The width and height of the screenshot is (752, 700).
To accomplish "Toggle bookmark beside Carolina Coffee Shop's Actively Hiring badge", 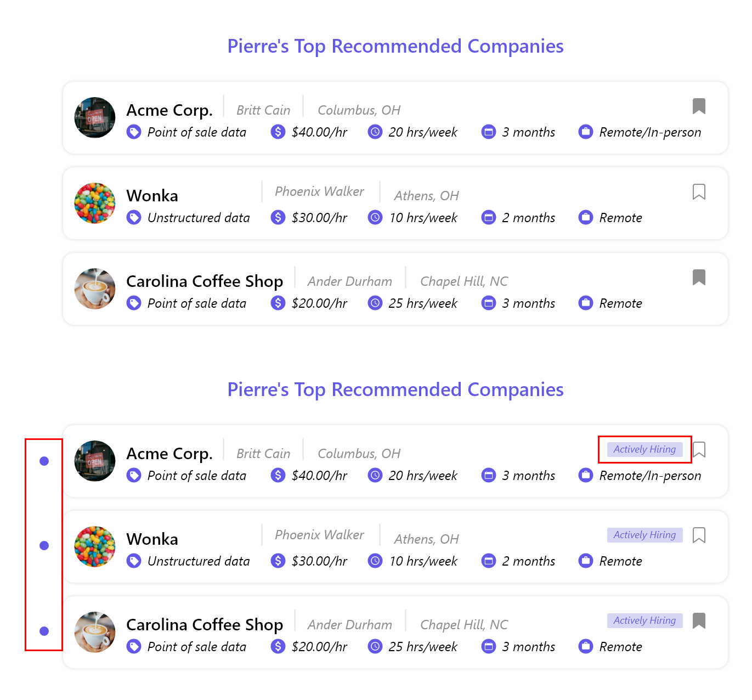I will 699,620.
